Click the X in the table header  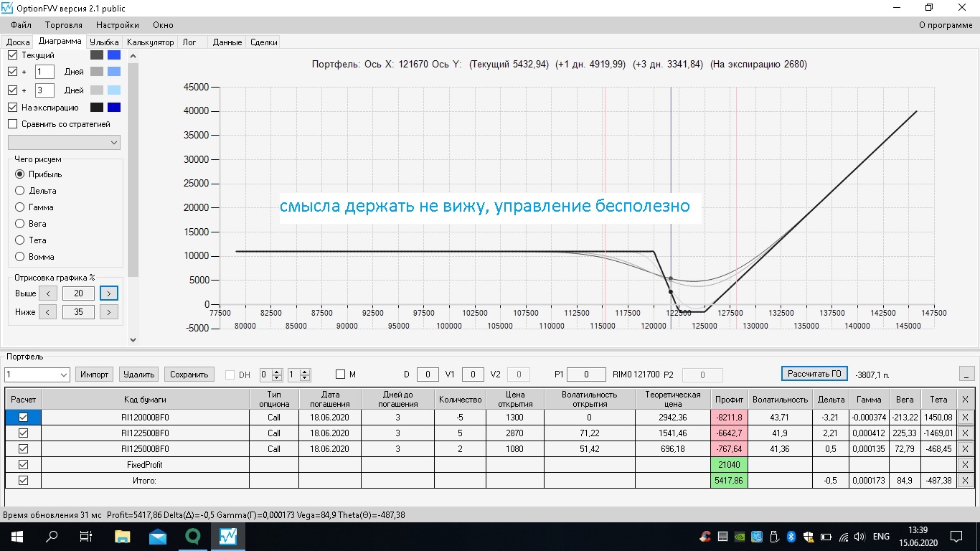click(x=965, y=399)
